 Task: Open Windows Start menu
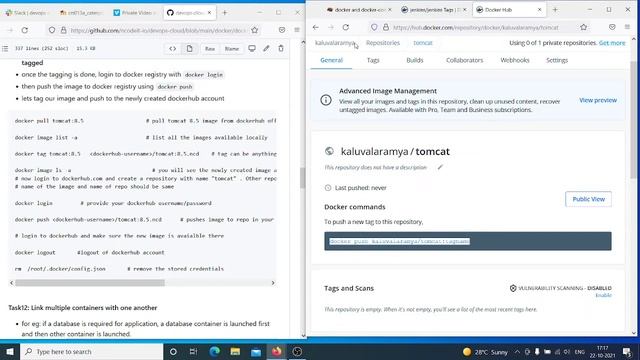[10, 351]
